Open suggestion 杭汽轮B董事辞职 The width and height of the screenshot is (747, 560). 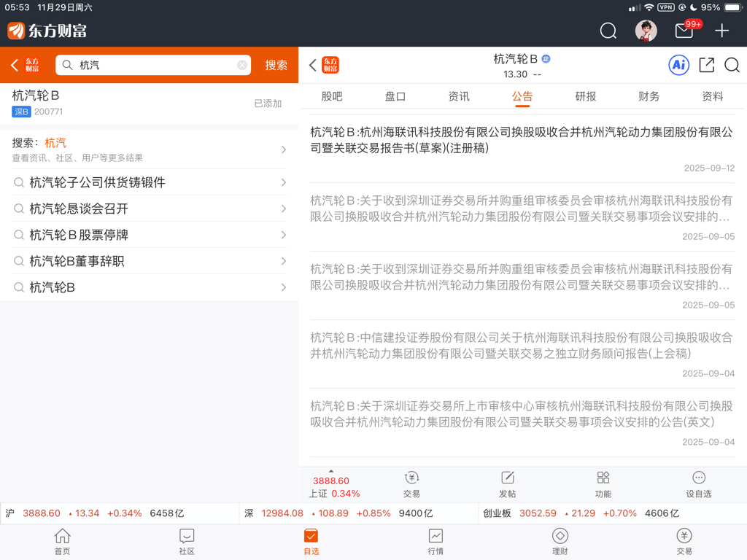tap(149, 261)
